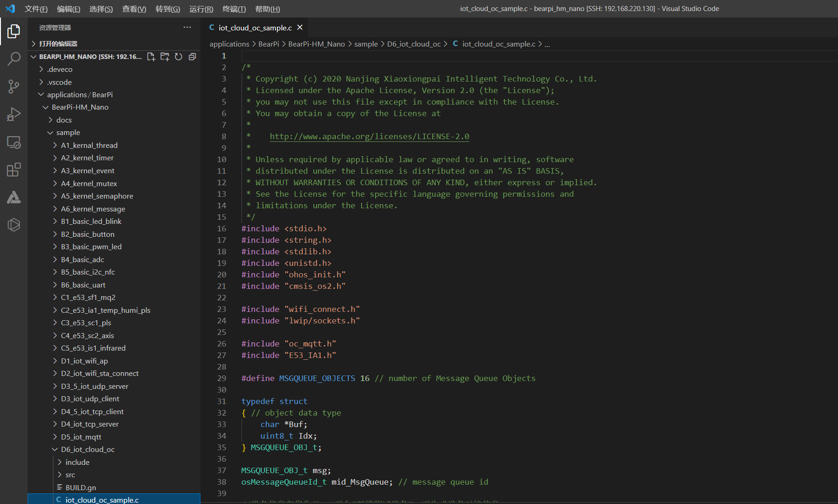Expand the B3_basic_pwm_led folder

(114, 246)
